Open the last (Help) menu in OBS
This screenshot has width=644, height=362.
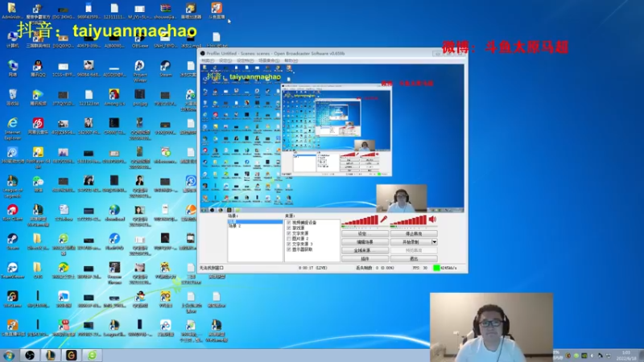(x=291, y=60)
